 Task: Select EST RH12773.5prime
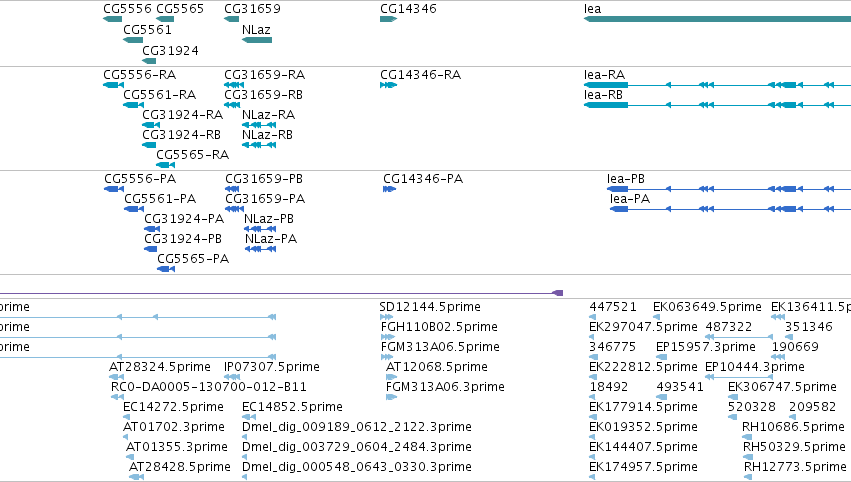795,467
